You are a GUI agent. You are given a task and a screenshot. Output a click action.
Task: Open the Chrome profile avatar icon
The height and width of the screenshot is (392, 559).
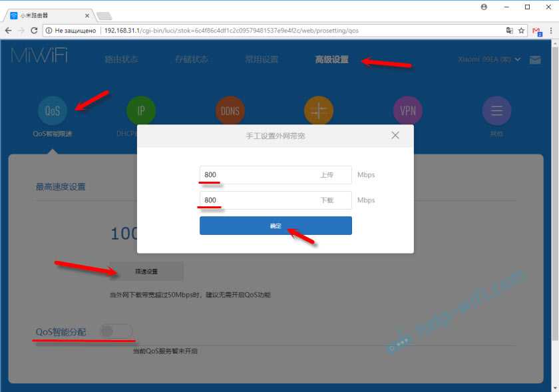[484, 7]
